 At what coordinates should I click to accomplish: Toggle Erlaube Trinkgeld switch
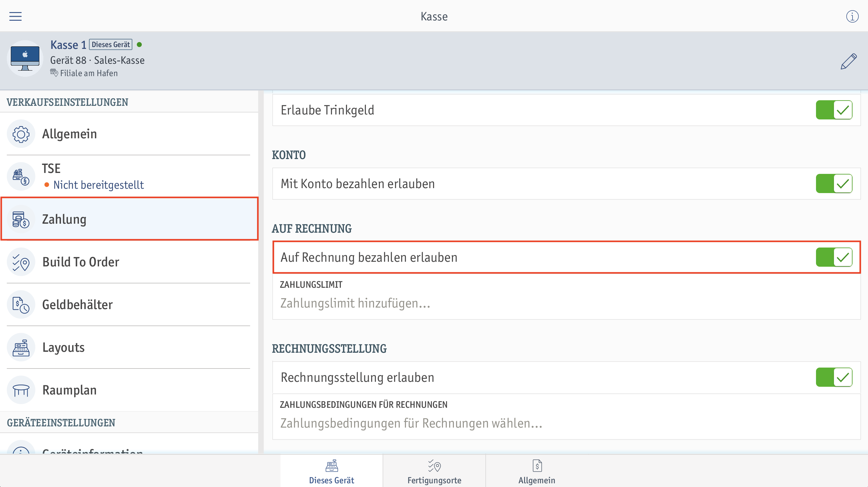pyautogui.click(x=834, y=110)
